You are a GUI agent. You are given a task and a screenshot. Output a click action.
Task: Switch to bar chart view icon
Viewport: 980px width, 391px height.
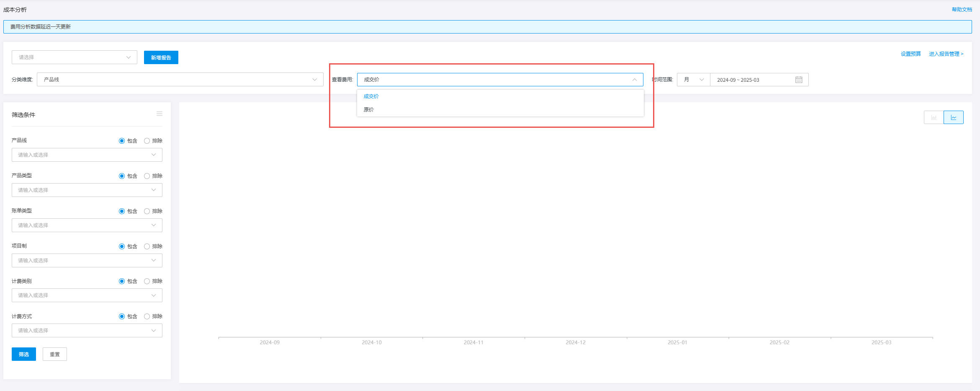[934, 118]
